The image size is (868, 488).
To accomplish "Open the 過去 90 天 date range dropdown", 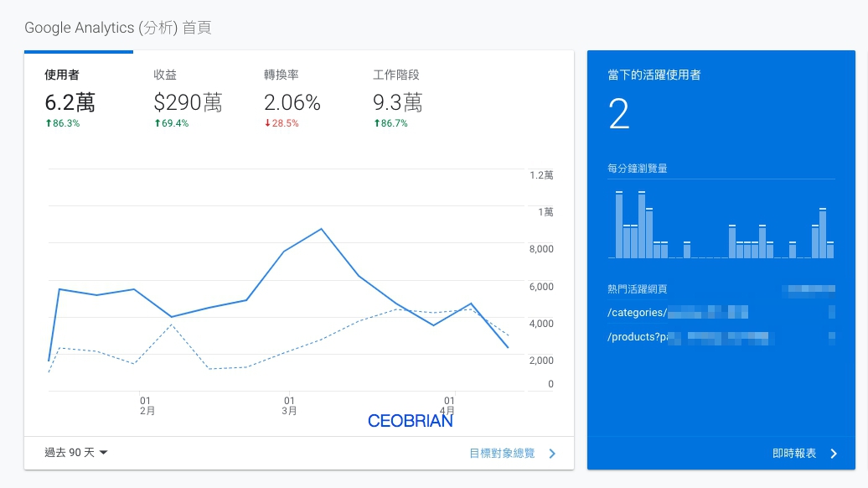I will tap(76, 453).
